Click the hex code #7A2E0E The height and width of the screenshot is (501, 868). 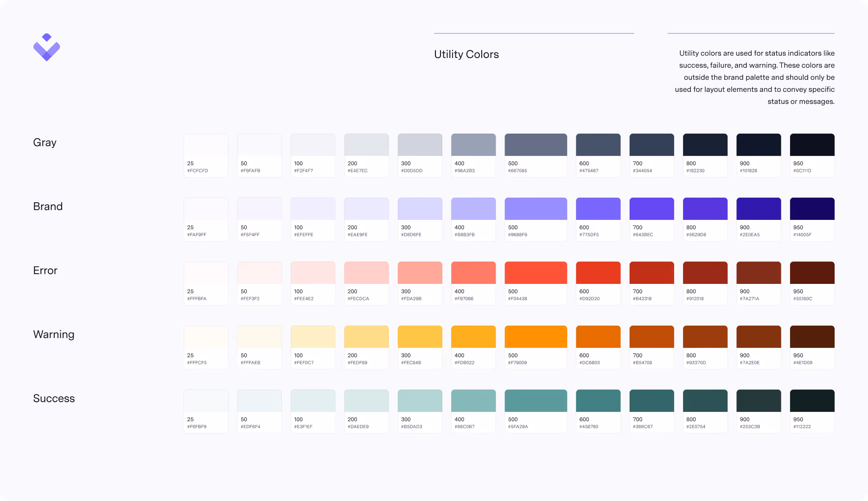coord(750,363)
